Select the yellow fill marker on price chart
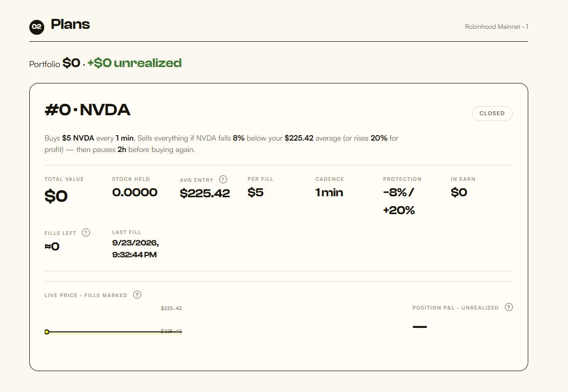This screenshot has height=392, width=568. tap(47, 332)
